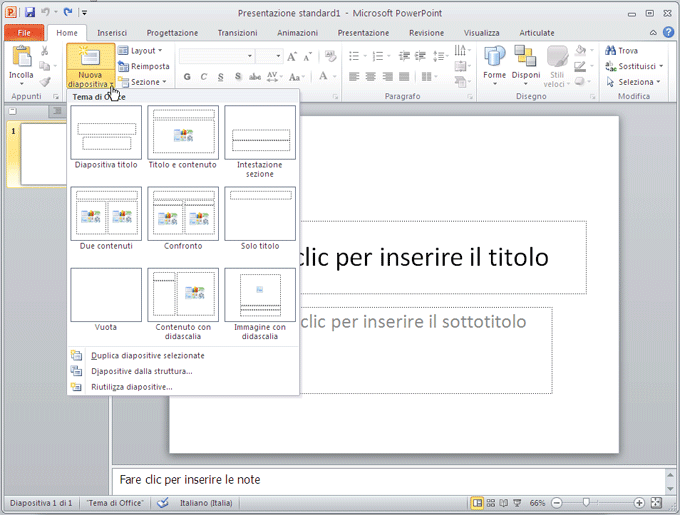Start slideshow from status bar icon

[x=517, y=503]
